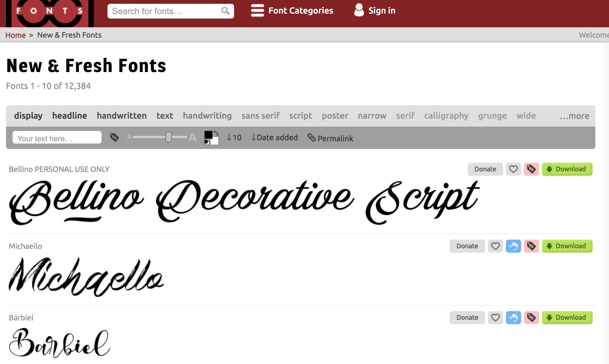Click the 'Your text here' preview field

57,138
